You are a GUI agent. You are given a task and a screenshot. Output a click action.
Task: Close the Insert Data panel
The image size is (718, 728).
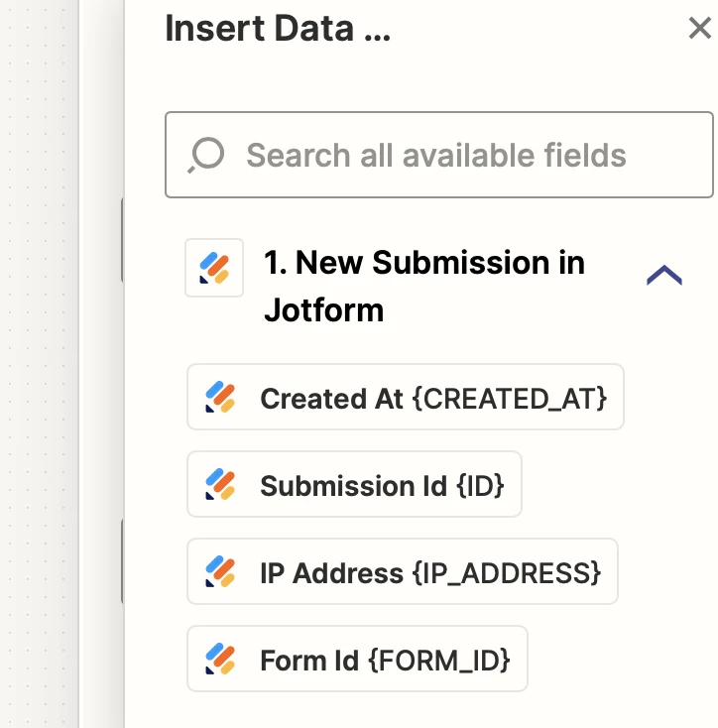(x=700, y=29)
